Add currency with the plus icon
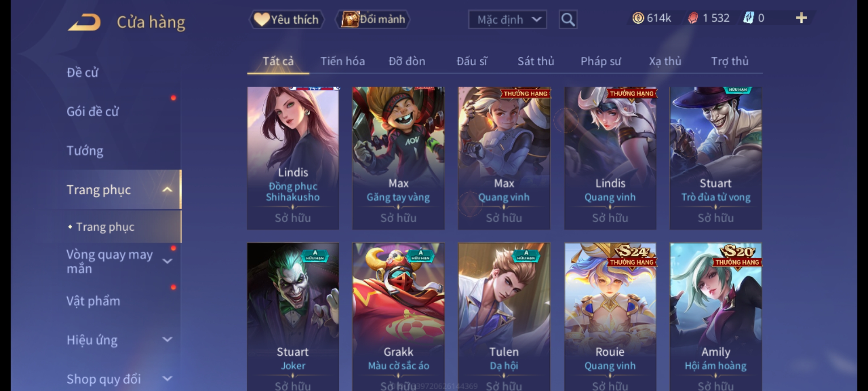This screenshot has height=391, width=868. click(x=801, y=18)
